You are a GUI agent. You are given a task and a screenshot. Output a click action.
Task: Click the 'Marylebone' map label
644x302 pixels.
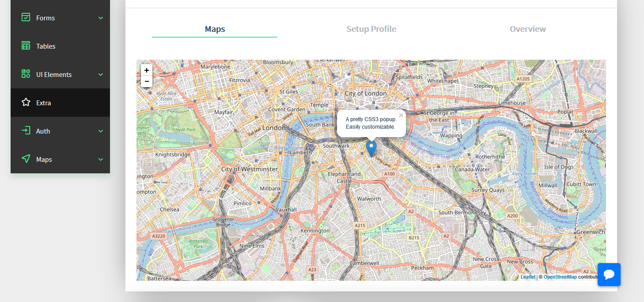coord(215,67)
